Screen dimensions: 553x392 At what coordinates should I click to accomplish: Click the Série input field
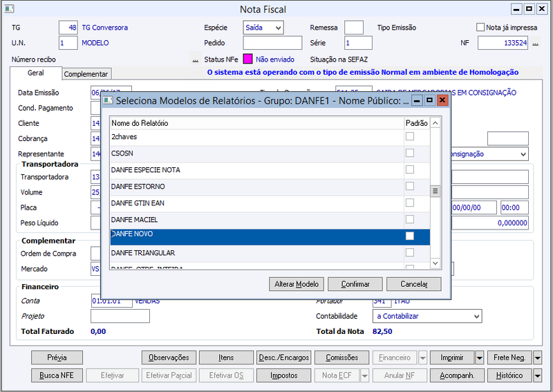[x=358, y=43]
